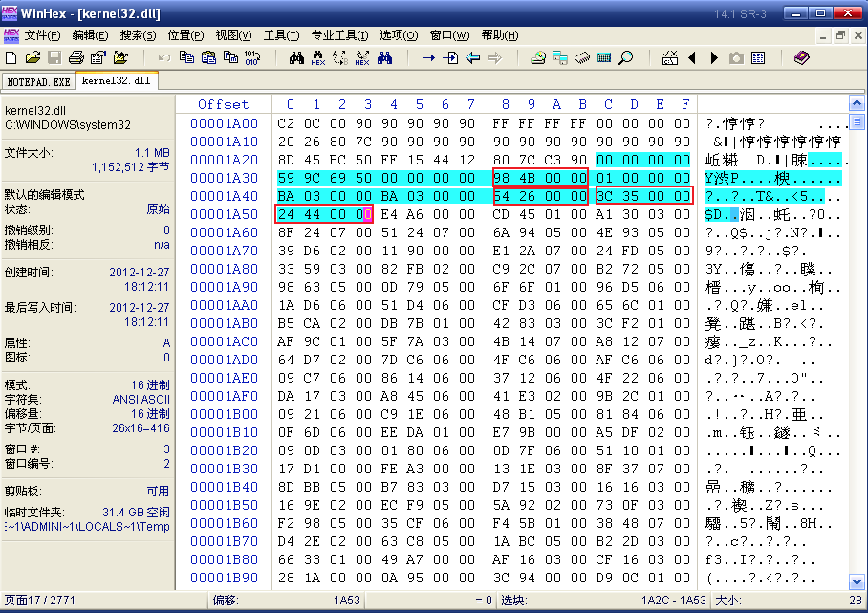The image size is (868, 613).
Task: Open the 搜索(S) menu
Action: pyautogui.click(x=138, y=35)
